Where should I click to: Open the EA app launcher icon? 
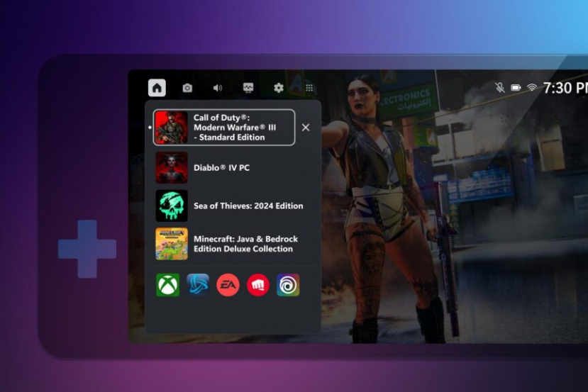228,285
